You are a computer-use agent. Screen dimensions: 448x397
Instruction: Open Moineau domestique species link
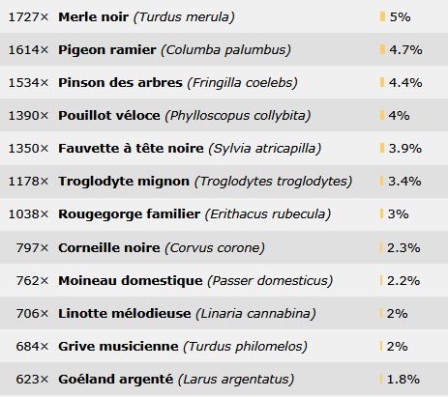130,281
